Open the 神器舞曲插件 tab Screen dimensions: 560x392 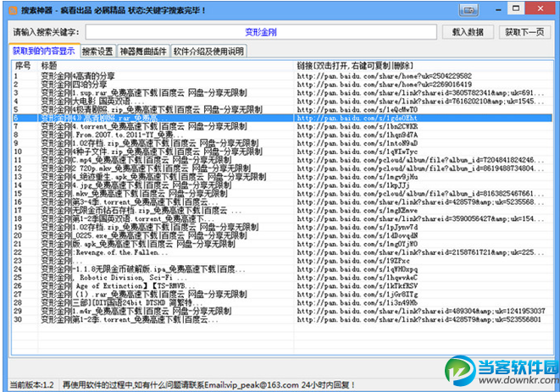point(143,52)
